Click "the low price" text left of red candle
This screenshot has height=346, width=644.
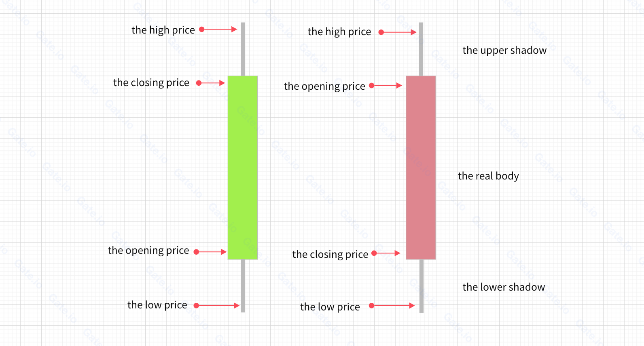[330, 307]
